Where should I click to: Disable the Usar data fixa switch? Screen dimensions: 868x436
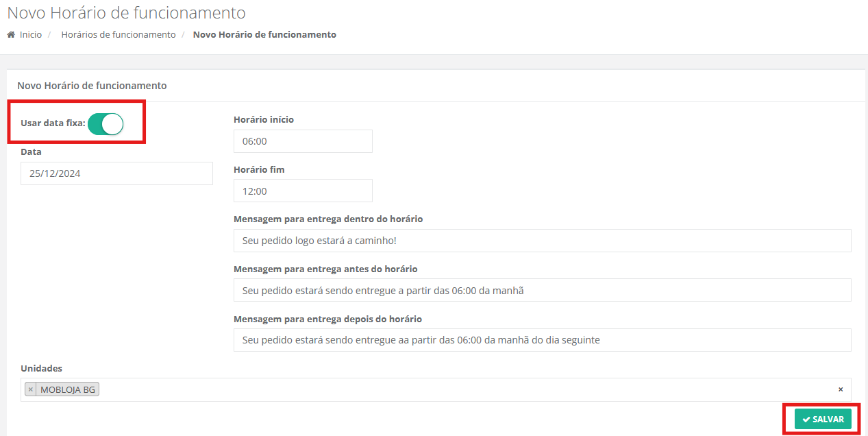[x=106, y=123]
